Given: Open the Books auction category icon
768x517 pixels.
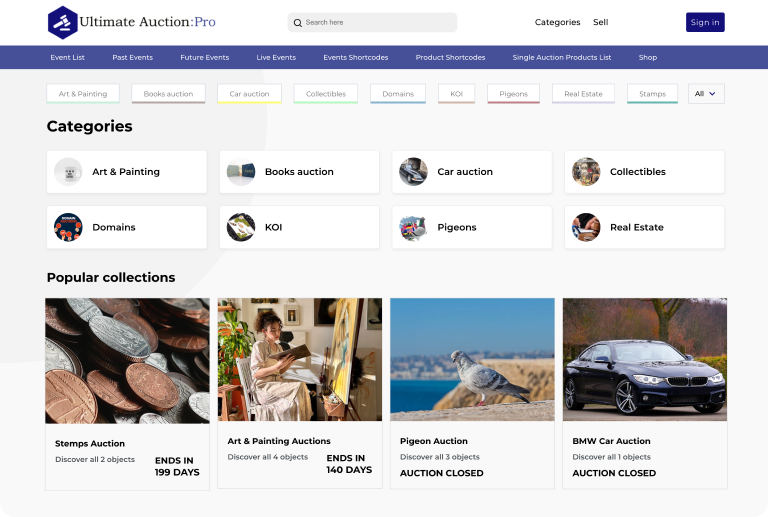Looking at the screenshot, I should point(241,172).
